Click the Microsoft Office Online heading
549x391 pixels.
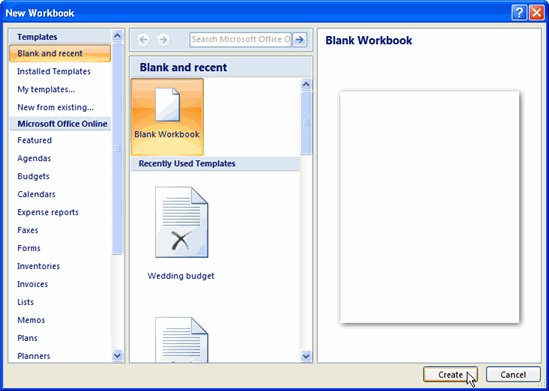(x=62, y=124)
